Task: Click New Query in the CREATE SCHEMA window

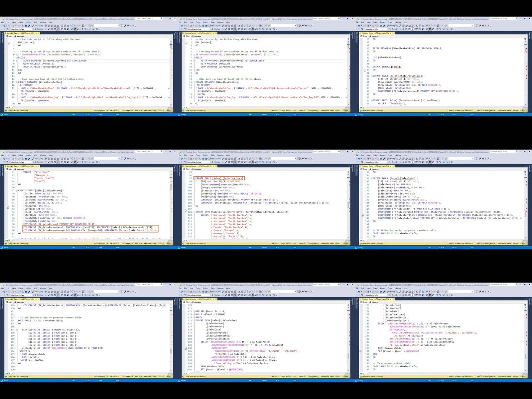Action: [x=392, y=26]
